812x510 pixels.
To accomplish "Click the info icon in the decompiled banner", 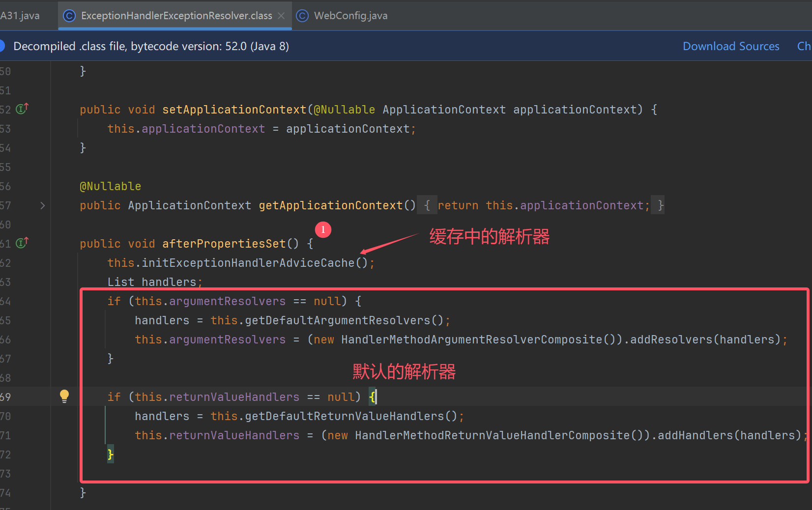I will (x=1, y=46).
